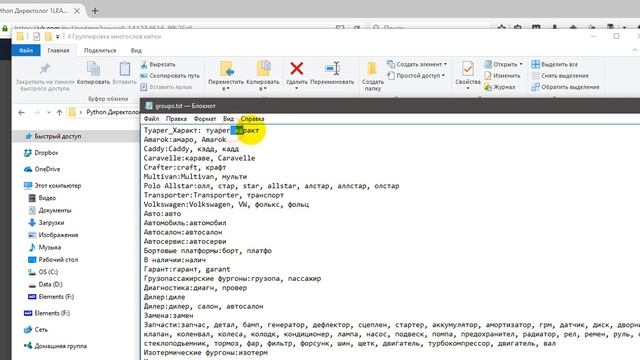The height and width of the screenshot is (360, 640).
Task: Click Скопировать путь (Copy path)
Action: coord(170,76)
